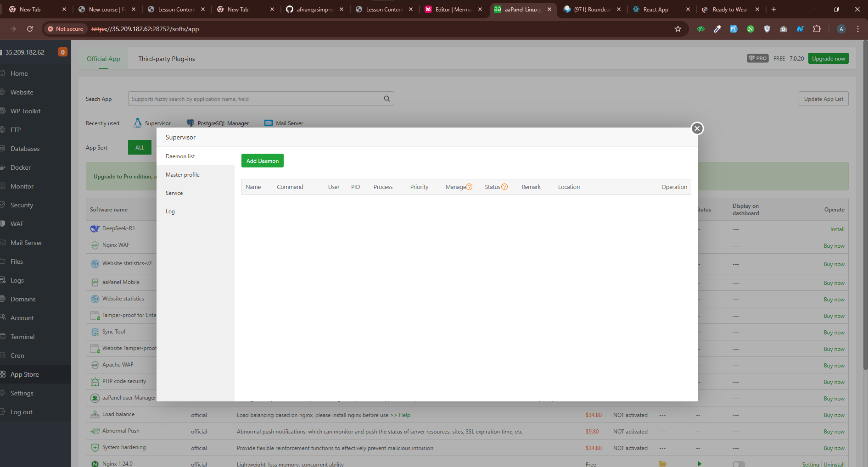
Task: Open a new browser tab
Action: click(x=774, y=9)
